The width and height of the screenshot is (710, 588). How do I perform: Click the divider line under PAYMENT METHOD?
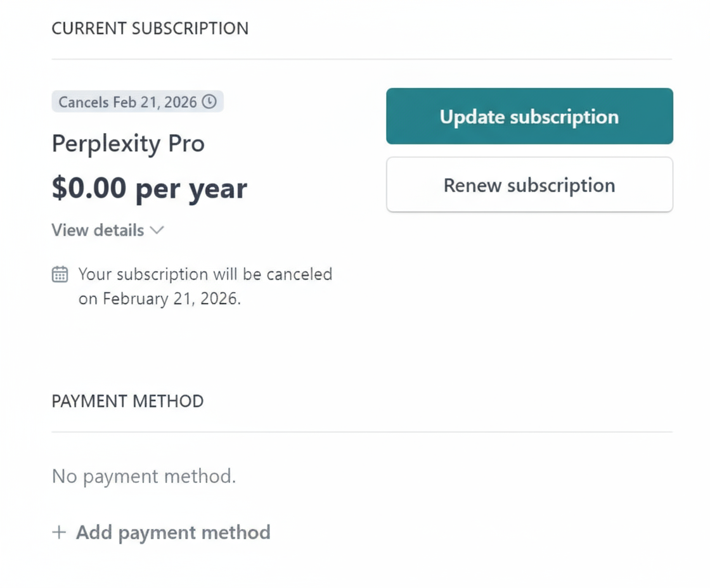pyautogui.click(x=361, y=432)
